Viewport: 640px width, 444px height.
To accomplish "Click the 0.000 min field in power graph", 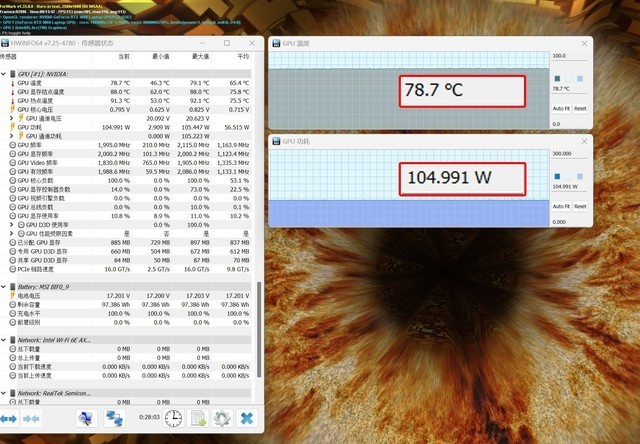I will coord(570,222).
